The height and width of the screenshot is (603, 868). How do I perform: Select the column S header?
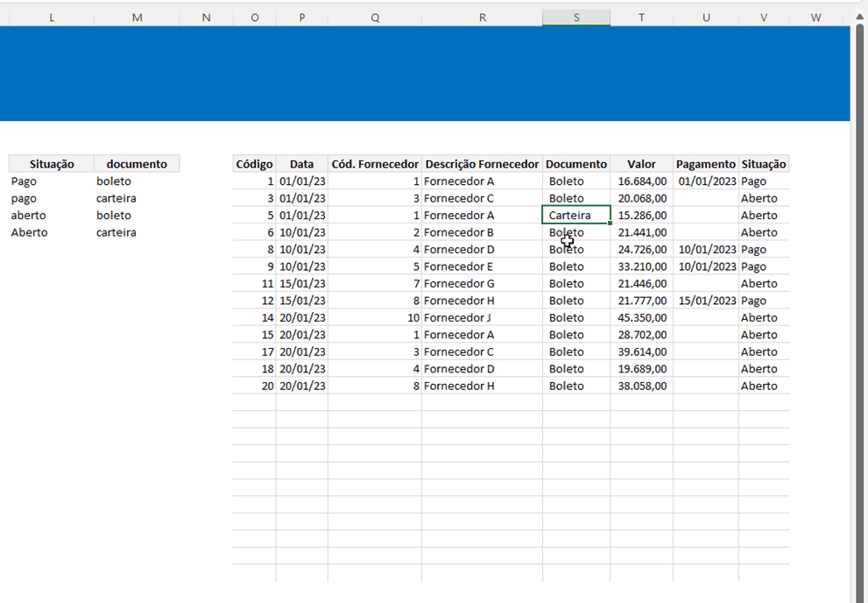coord(576,18)
